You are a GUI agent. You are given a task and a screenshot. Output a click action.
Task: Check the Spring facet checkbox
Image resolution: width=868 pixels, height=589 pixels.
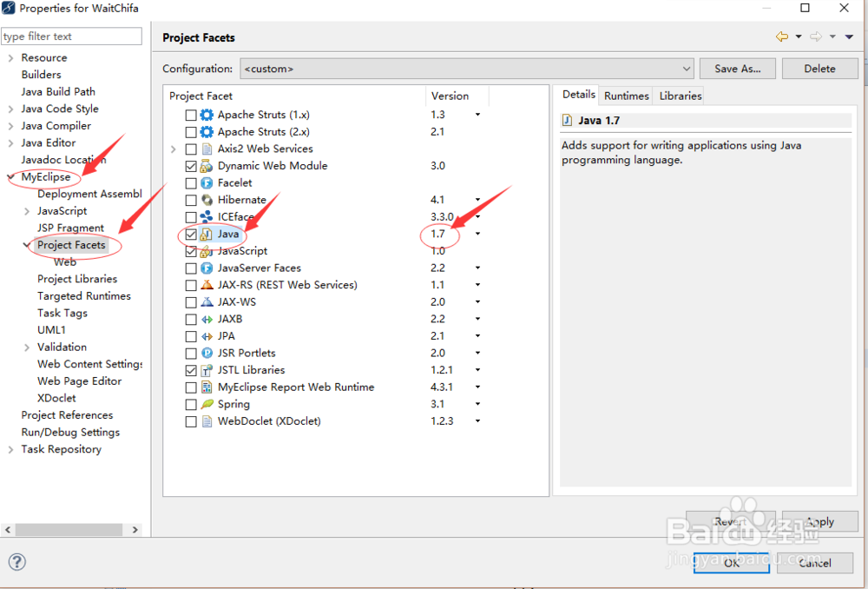coord(191,405)
